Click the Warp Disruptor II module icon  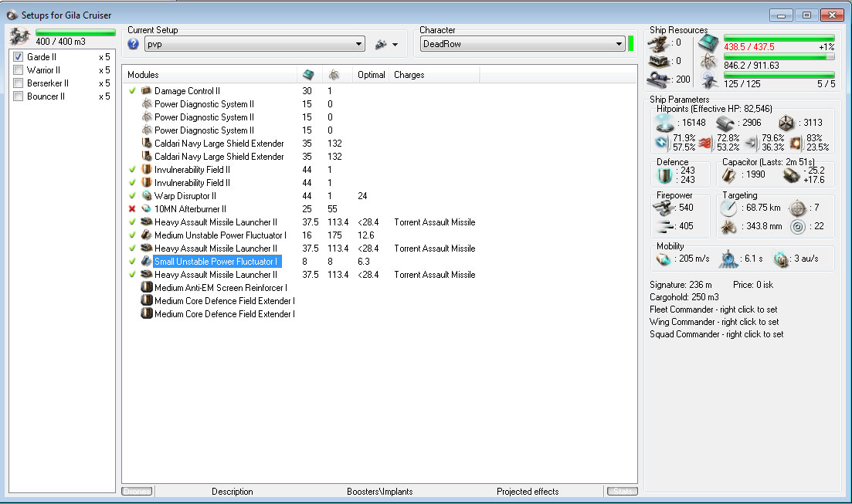pos(146,195)
